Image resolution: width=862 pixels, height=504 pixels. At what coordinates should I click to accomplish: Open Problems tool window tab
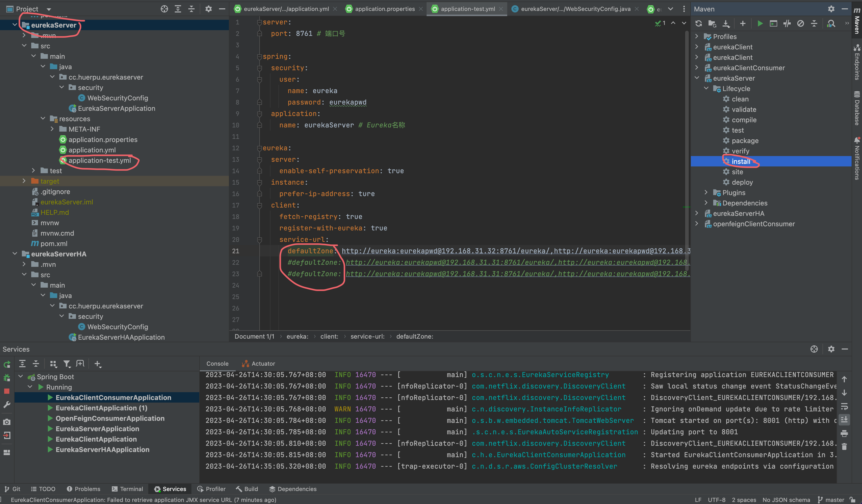click(x=83, y=489)
